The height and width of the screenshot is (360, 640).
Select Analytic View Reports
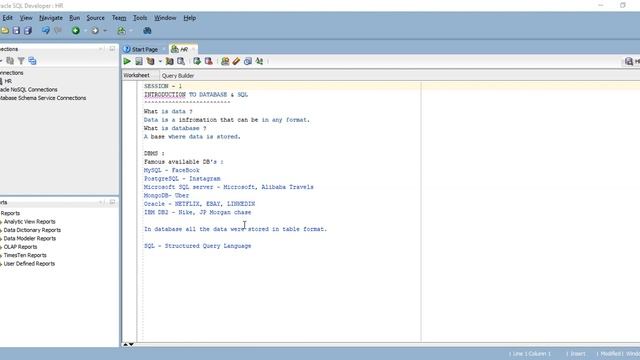[x=29, y=222]
